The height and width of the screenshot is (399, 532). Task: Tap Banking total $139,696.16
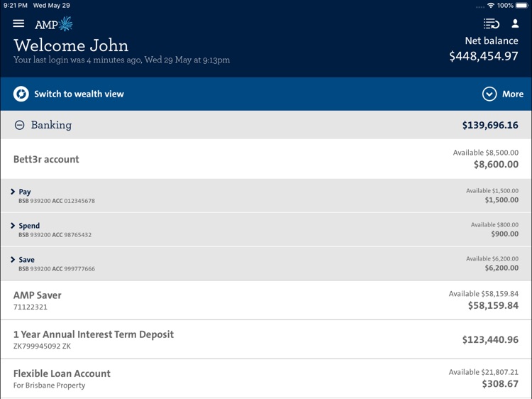[490, 125]
